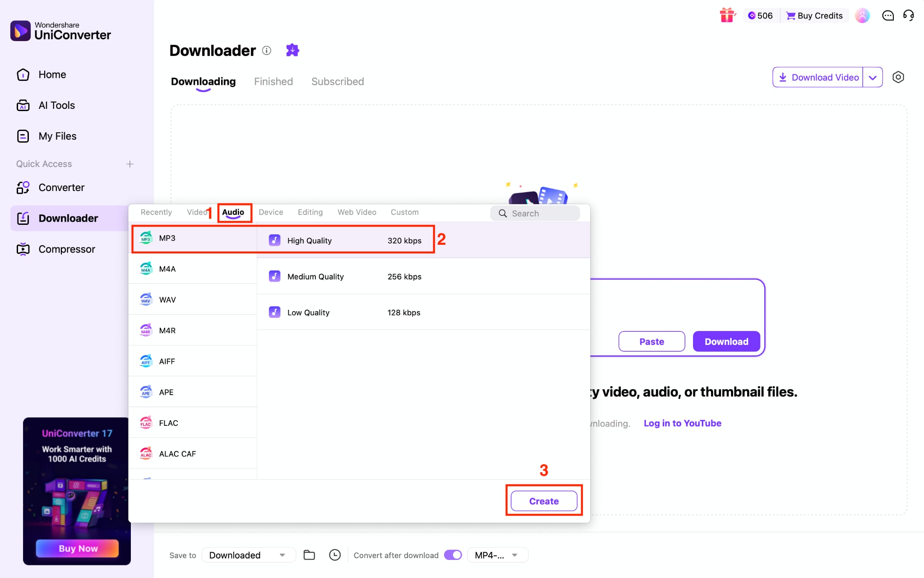Click the UniConverter logo
The image size is (924, 578).
(x=60, y=31)
